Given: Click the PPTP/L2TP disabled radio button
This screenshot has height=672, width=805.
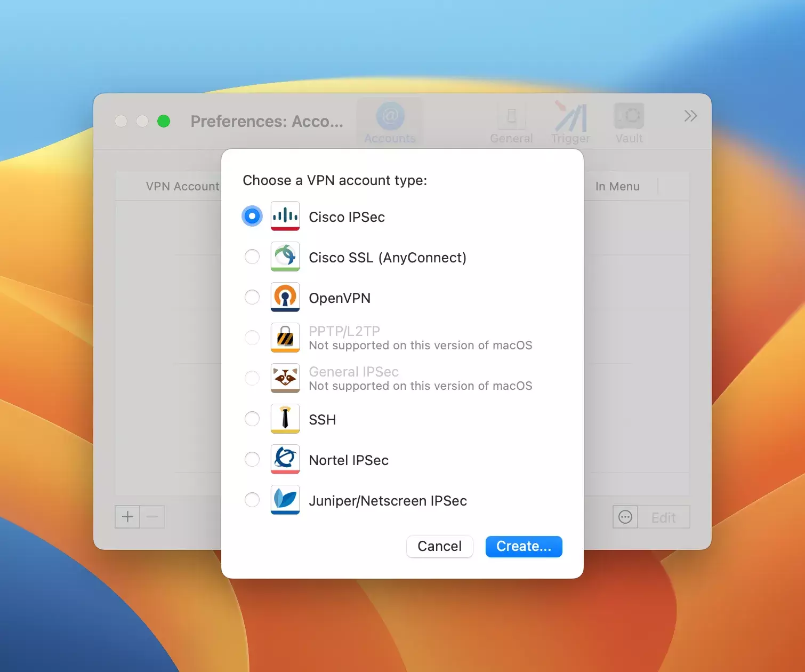Looking at the screenshot, I should point(252,338).
